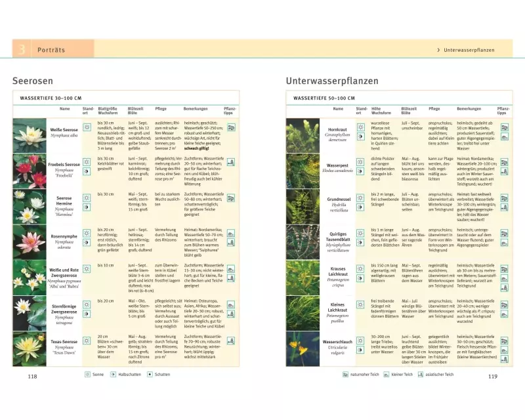This screenshot has height=420, width=525.
Task: Click the orange chapter number 3 block
Action: tap(22, 49)
